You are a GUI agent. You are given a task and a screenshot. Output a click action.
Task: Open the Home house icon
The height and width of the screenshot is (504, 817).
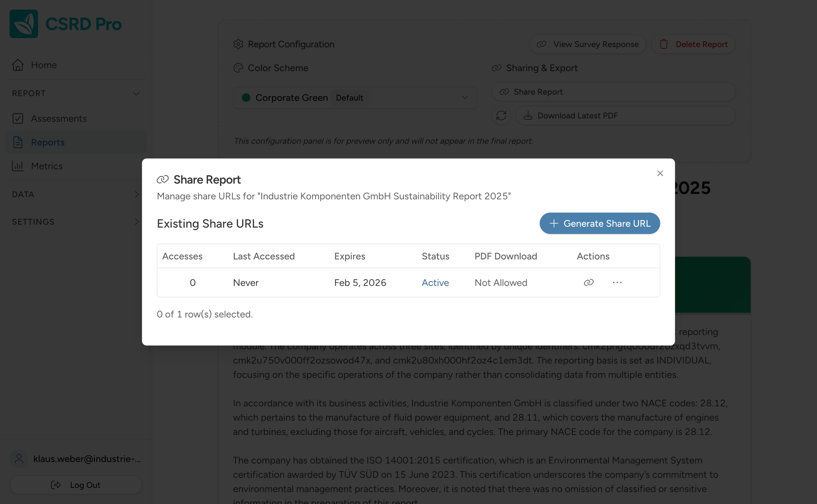tap(18, 65)
